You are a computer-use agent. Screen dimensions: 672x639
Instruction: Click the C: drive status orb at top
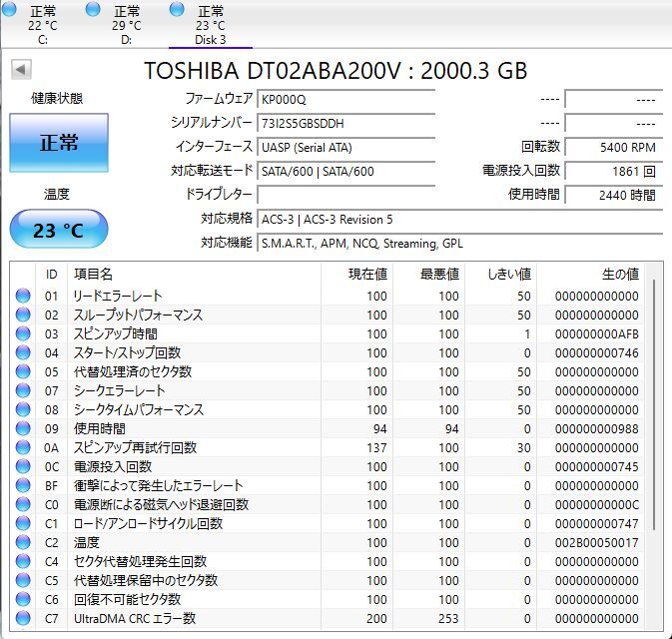9,9
